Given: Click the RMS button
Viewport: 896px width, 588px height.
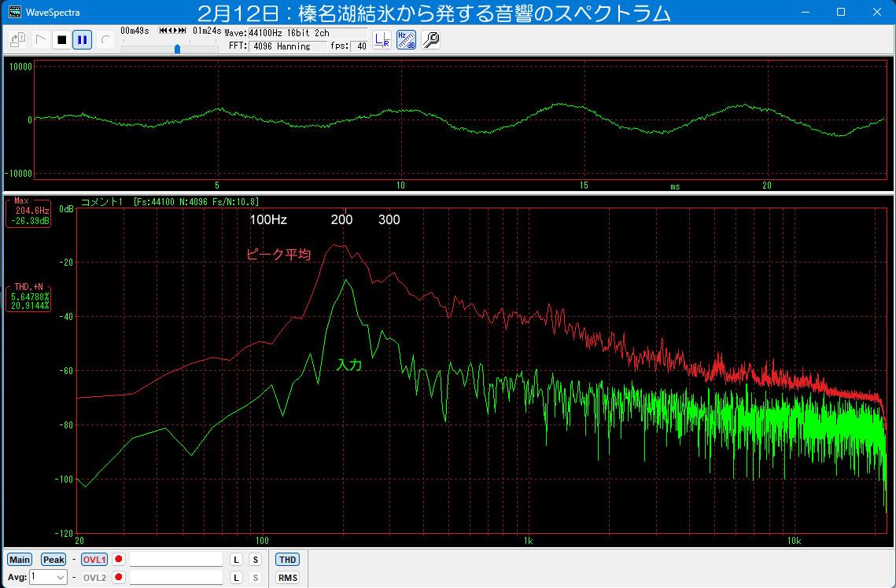Looking at the screenshot, I should click(x=288, y=578).
